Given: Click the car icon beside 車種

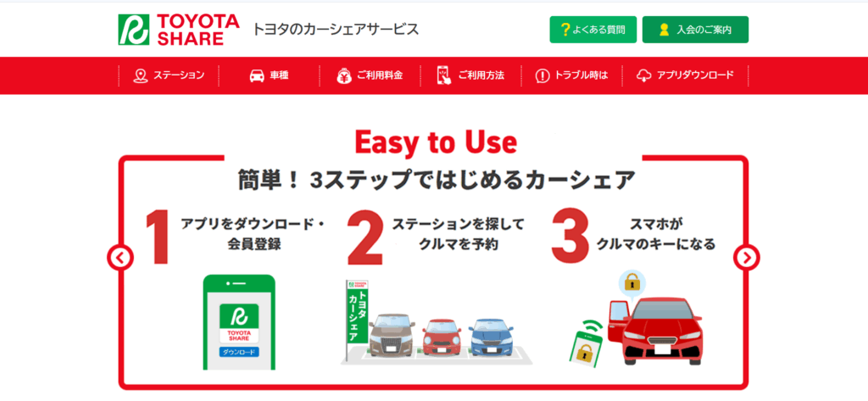Looking at the screenshot, I should (256, 76).
